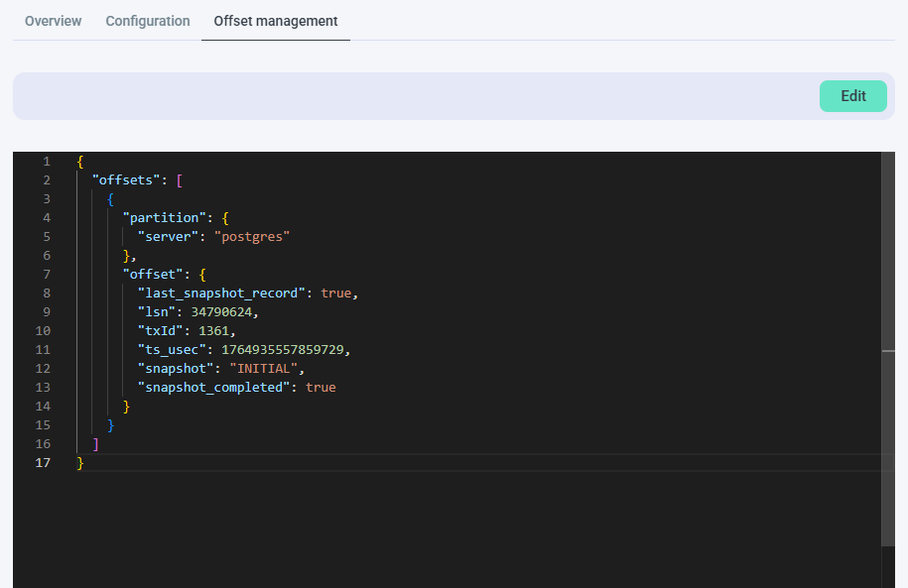Open the Configuration tab
Screen dimensions: 908x588
coord(147,21)
